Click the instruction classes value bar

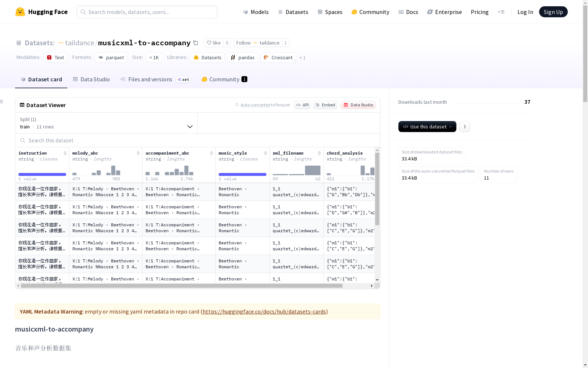click(x=42, y=174)
